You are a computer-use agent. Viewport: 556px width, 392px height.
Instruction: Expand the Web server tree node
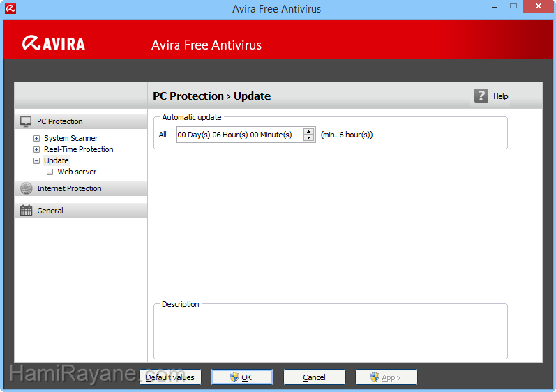[50, 172]
